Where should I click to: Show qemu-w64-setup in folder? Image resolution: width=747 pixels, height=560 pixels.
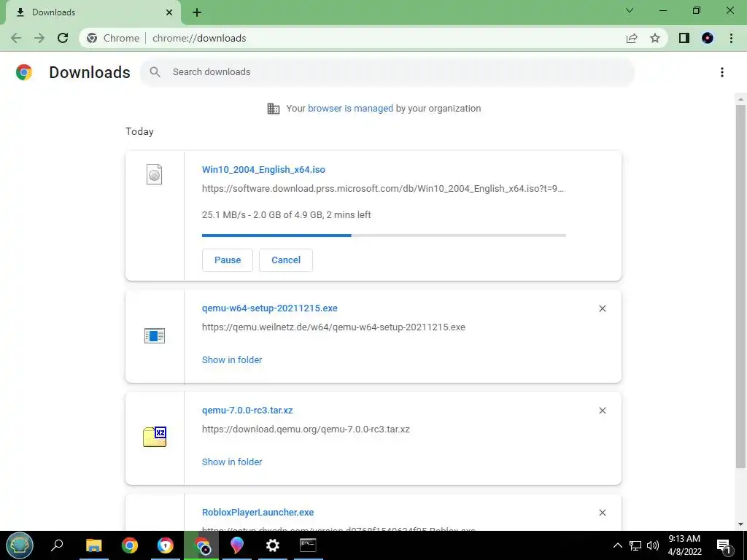coord(232,360)
